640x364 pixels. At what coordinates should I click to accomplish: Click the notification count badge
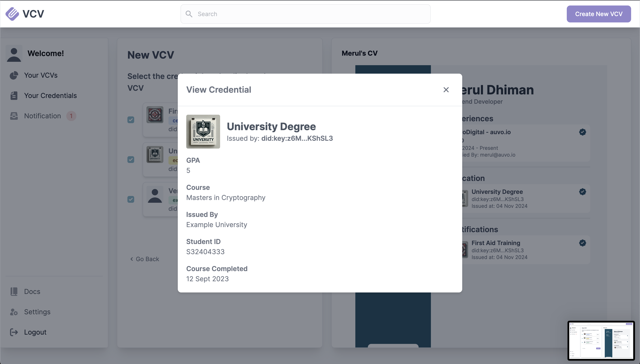71,116
